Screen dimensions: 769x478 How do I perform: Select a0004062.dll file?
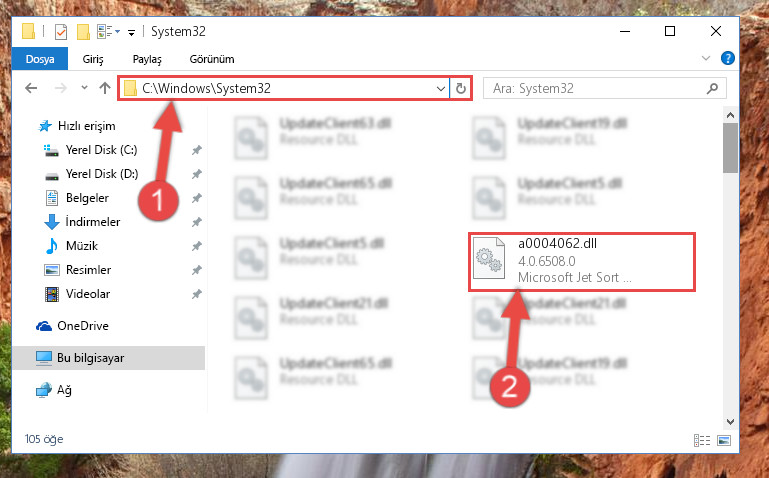tap(582, 261)
